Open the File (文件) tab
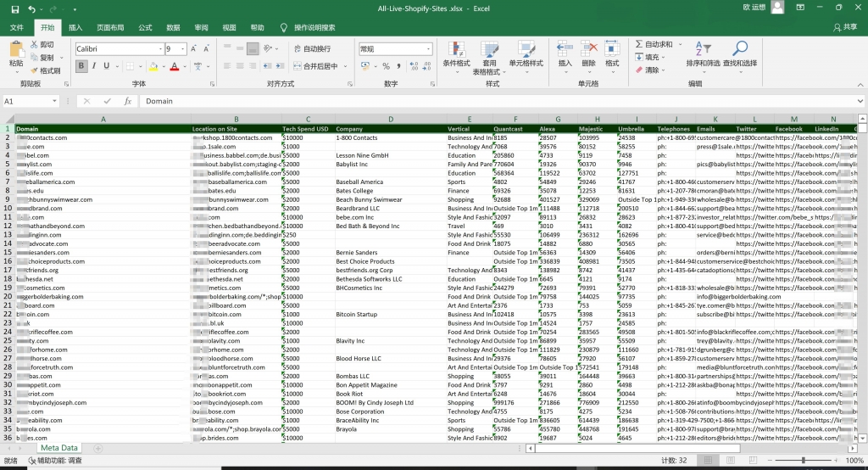The image size is (868, 470). [17, 28]
